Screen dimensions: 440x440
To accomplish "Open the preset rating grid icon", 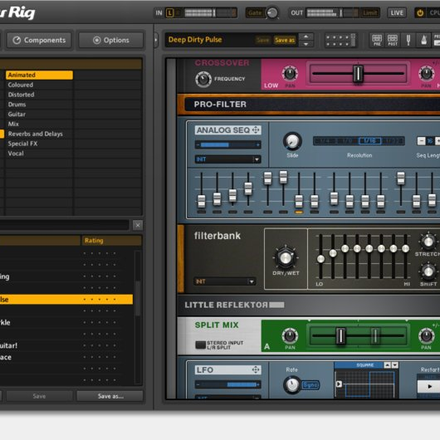I will 340,40.
